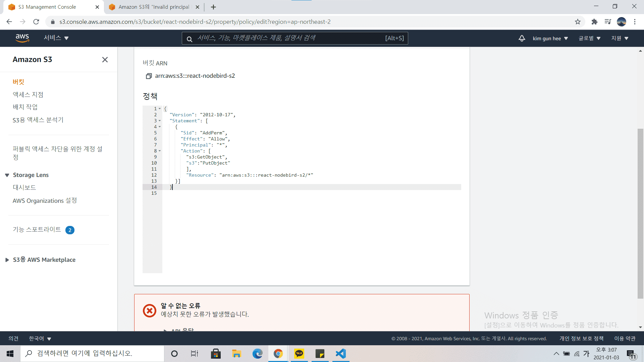Open kim gun hee account menu
Screen dimensions: 644x362
click(550, 39)
